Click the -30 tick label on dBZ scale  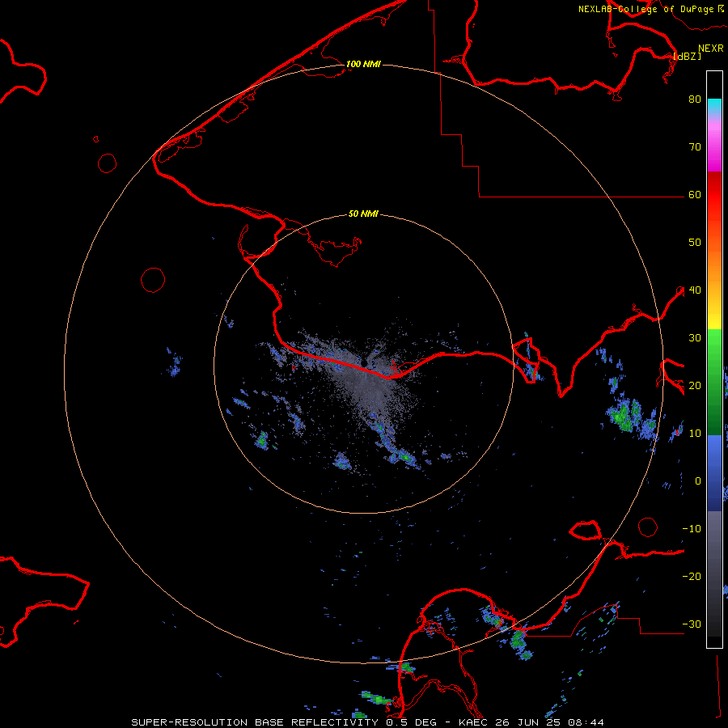692,624
